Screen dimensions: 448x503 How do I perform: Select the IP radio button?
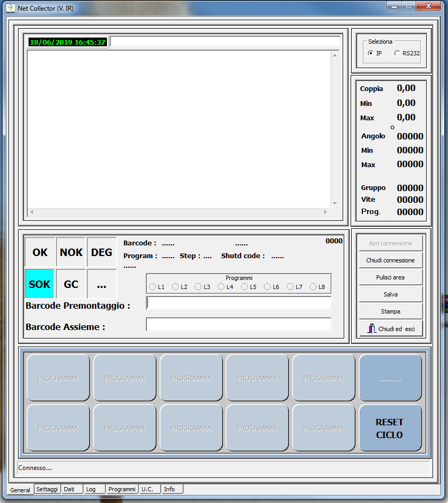(370, 53)
